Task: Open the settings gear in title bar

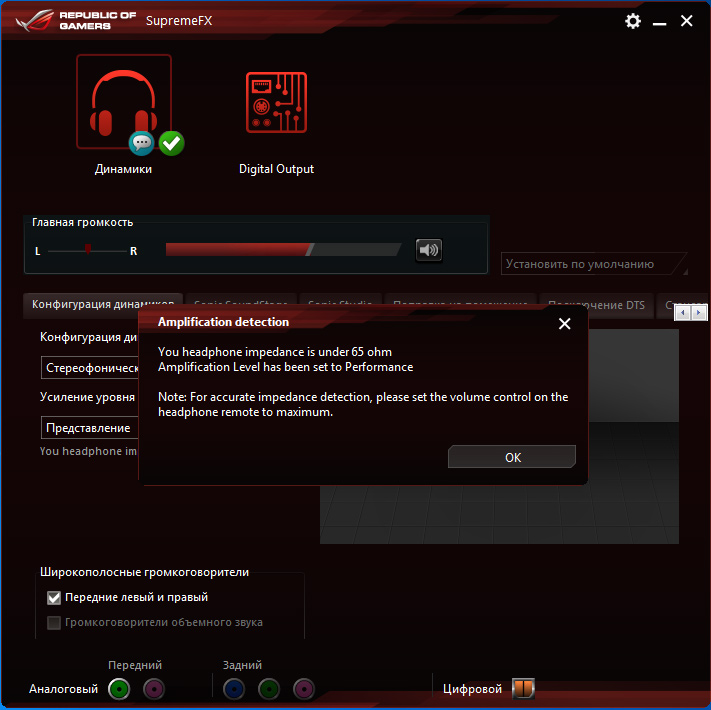Action: tap(633, 21)
